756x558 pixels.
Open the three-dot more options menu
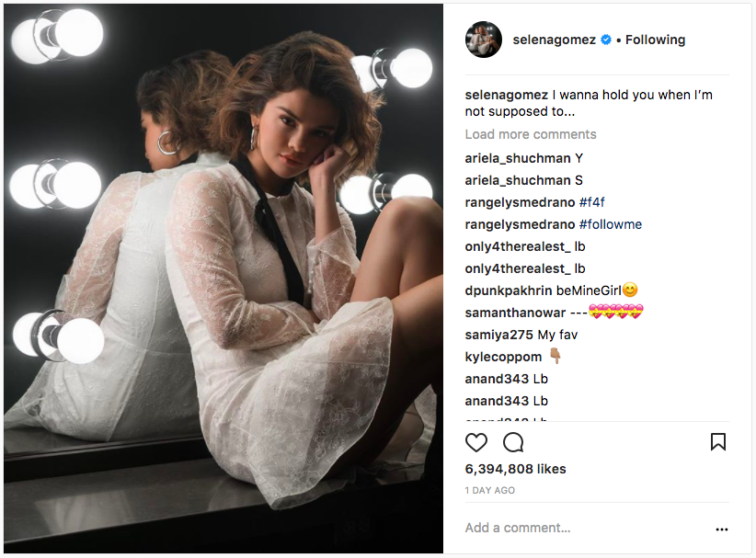721,530
